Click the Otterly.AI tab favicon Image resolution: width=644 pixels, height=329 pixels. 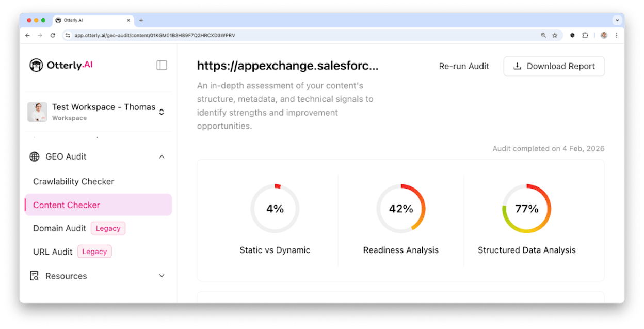[58, 20]
